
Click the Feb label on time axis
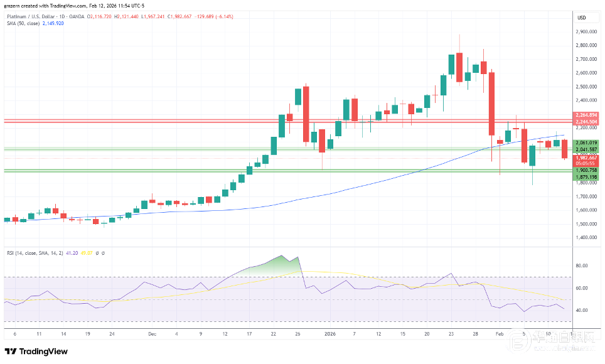[500, 335]
